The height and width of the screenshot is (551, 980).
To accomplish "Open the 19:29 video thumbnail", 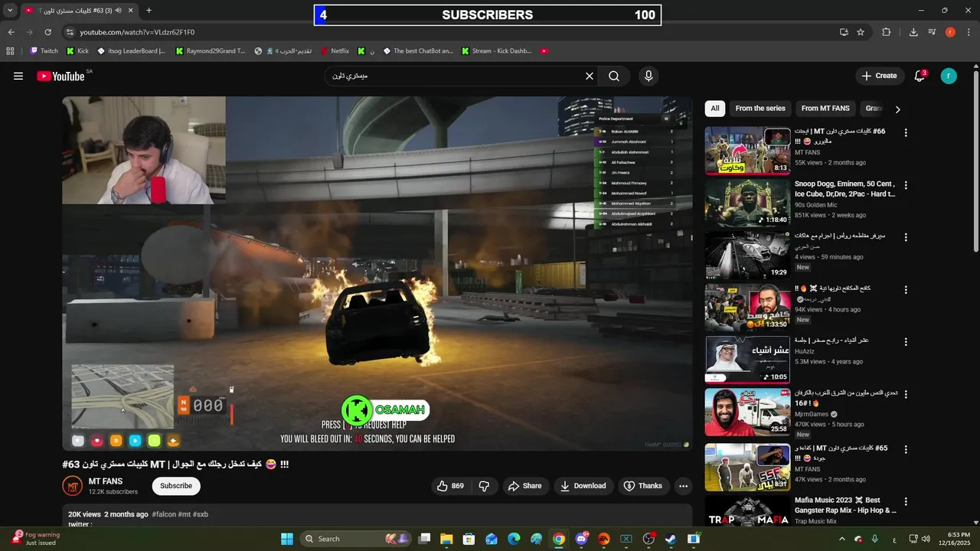I will (747, 255).
